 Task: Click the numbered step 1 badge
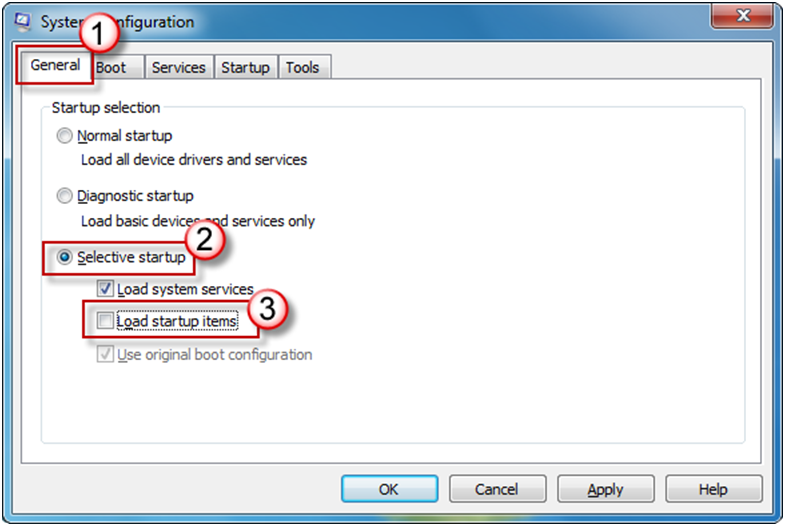coord(98,32)
